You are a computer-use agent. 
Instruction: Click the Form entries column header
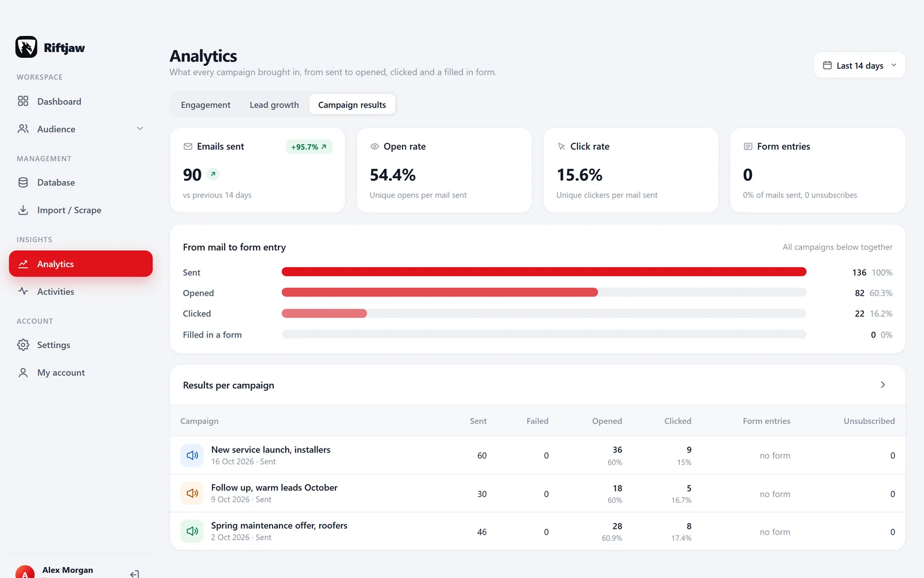(x=766, y=421)
